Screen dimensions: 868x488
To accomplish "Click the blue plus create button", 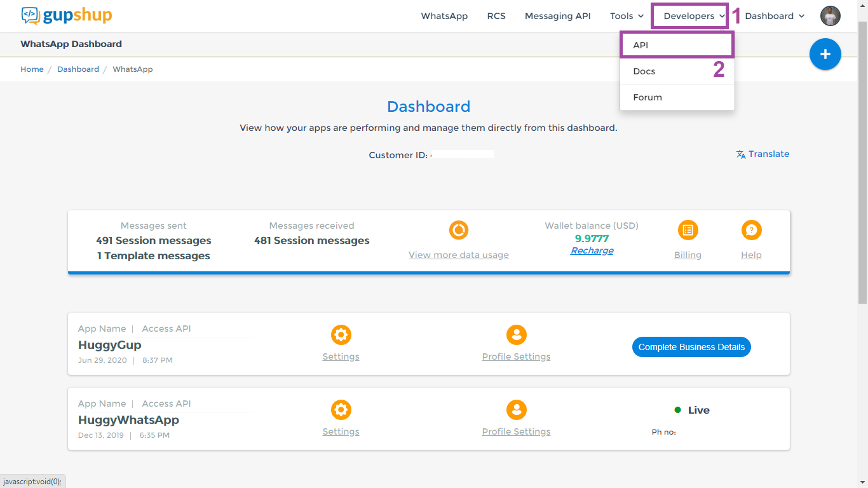I will click(825, 55).
